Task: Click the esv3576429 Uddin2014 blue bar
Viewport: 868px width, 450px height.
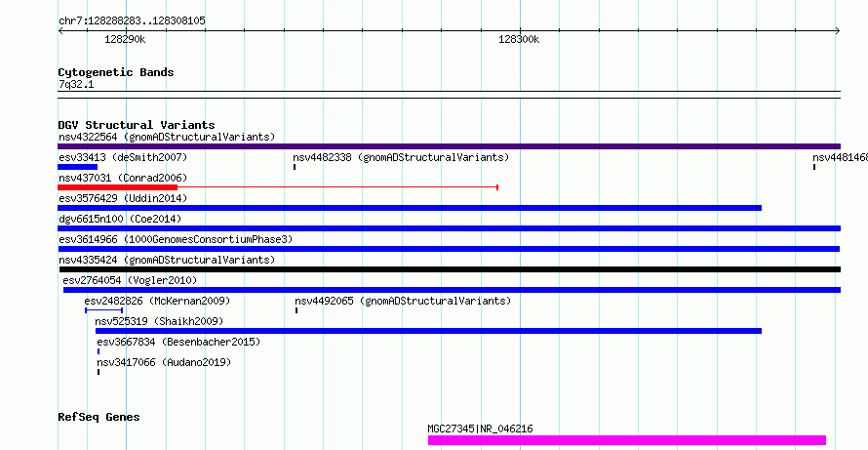Action: coord(410,208)
